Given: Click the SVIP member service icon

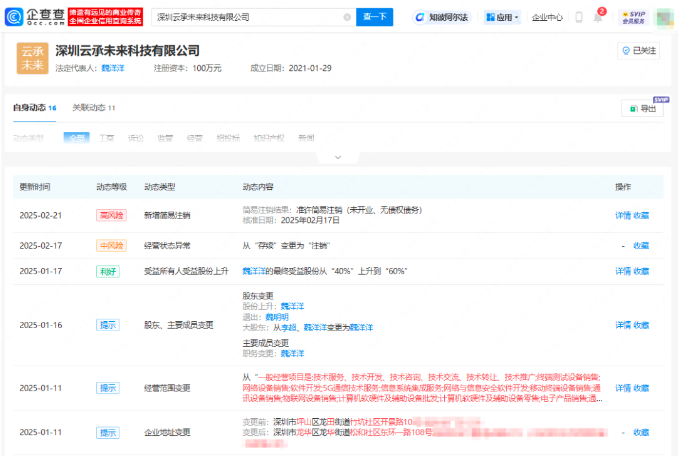Looking at the screenshot, I should pos(635,17).
